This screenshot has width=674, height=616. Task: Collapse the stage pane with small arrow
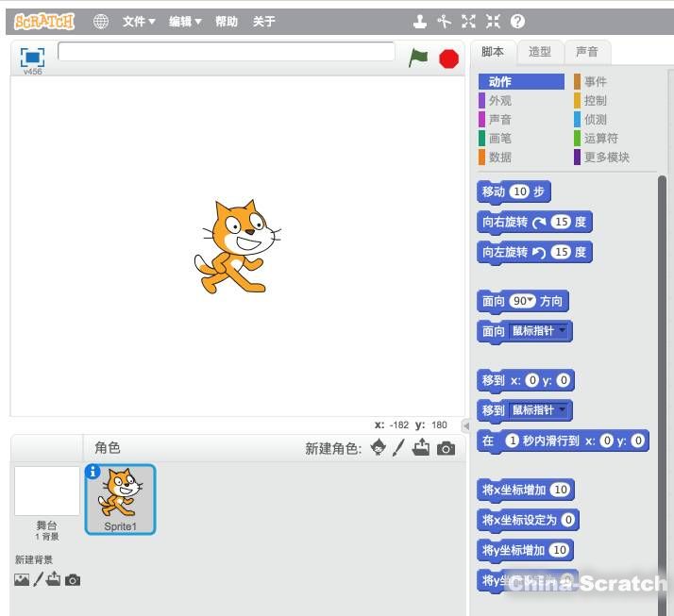[x=464, y=425]
